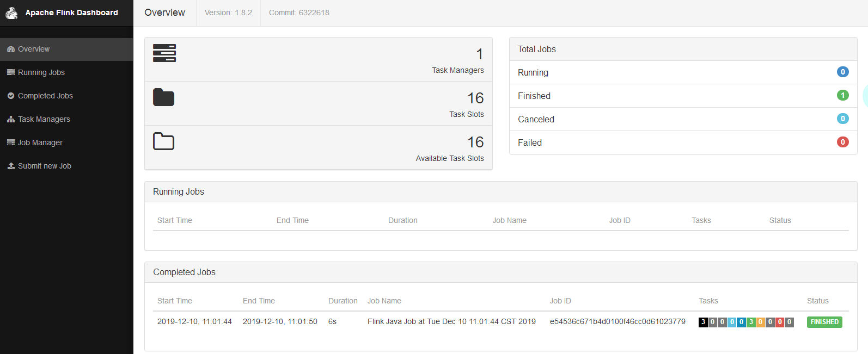868x354 pixels.
Task: Click the Apache Flink squirrel logo
Action: click(11, 13)
